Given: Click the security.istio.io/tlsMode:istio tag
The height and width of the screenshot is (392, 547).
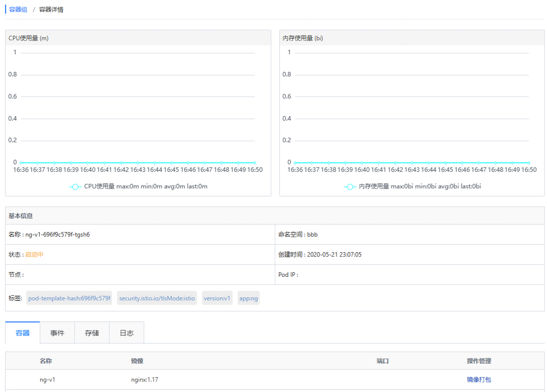Looking at the screenshot, I should 157,298.
